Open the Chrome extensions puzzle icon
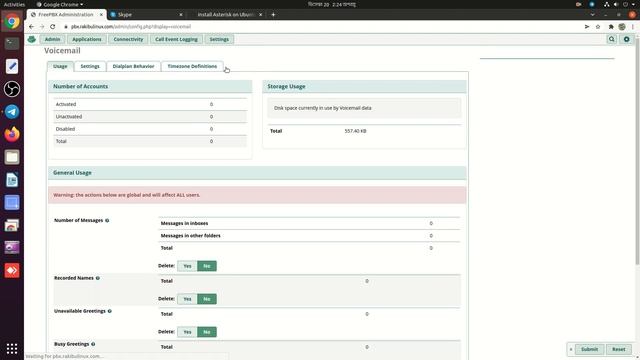The image size is (640, 360). 611,27
